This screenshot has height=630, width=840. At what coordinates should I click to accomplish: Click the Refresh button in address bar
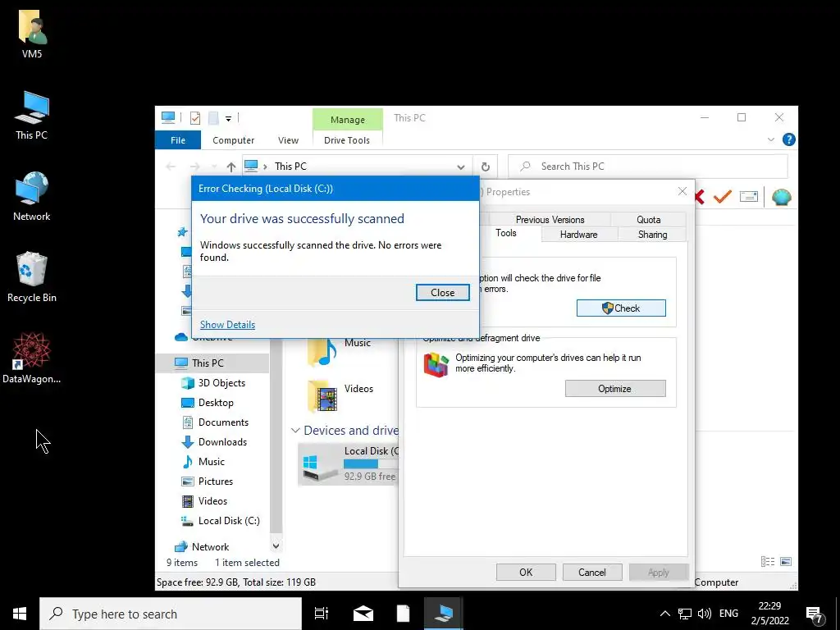coord(486,167)
